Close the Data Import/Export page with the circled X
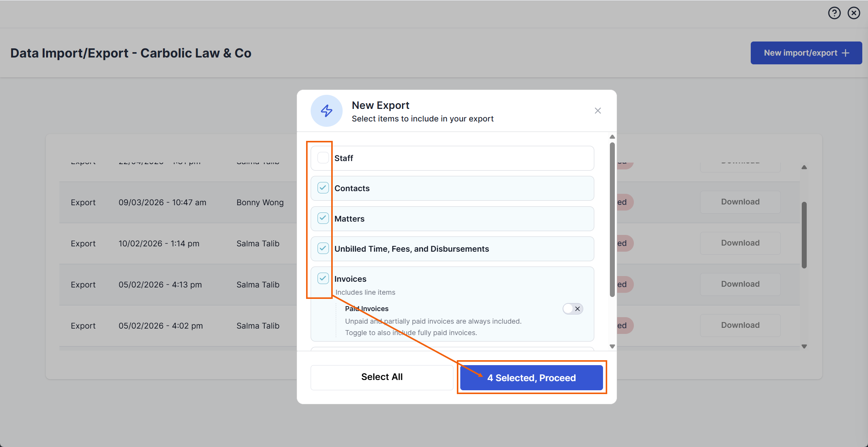 (854, 13)
